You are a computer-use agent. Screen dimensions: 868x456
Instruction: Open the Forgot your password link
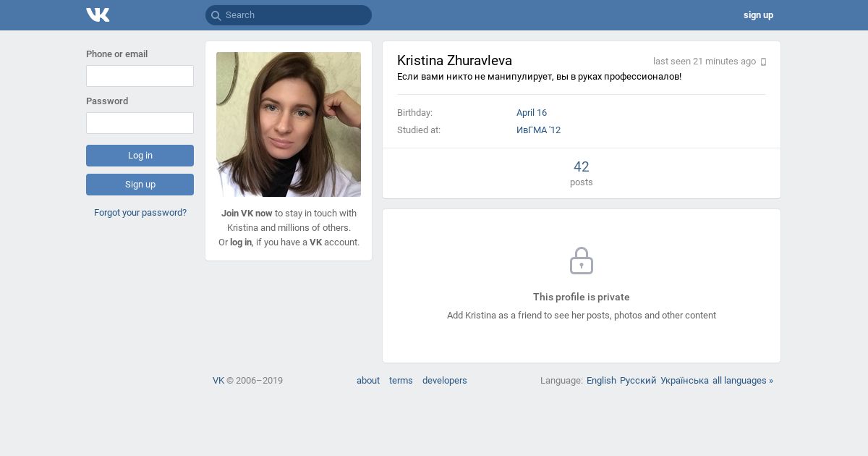(140, 213)
